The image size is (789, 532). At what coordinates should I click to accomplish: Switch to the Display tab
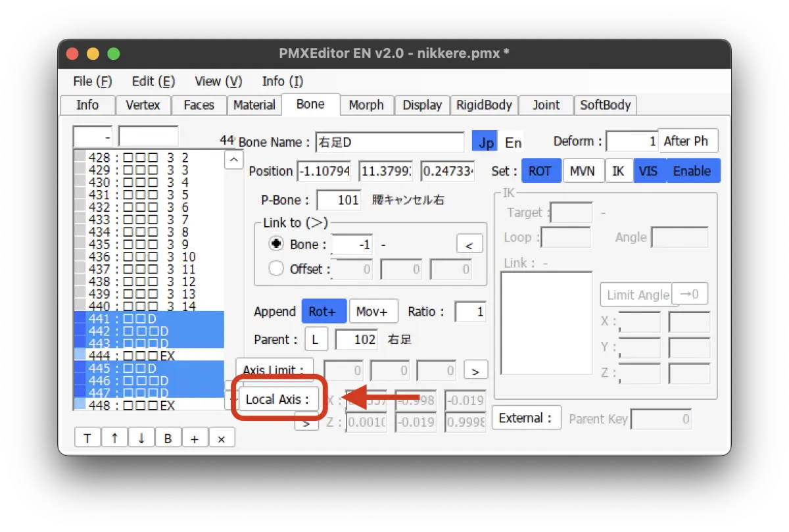click(422, 105)
